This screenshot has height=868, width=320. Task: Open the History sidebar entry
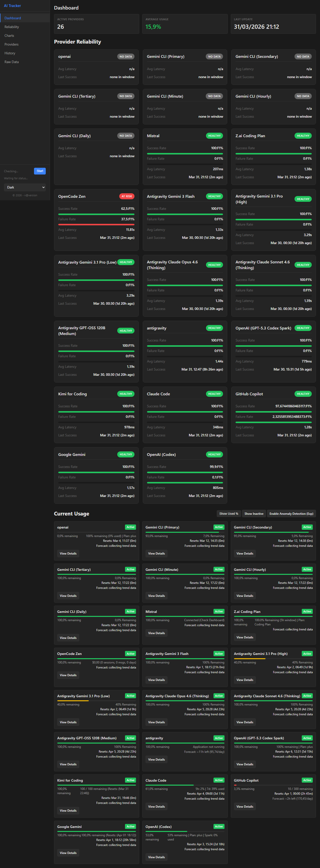click(25, 53)
